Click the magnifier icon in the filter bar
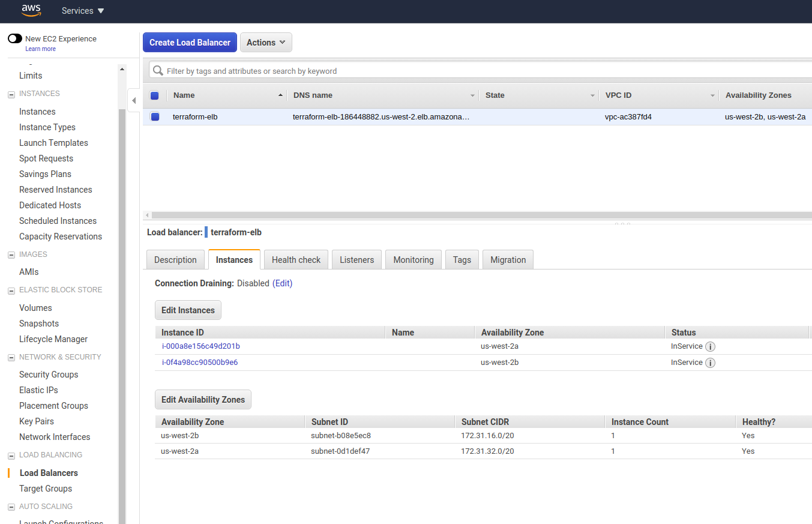 pyautogui.click(x=157, y=71)
